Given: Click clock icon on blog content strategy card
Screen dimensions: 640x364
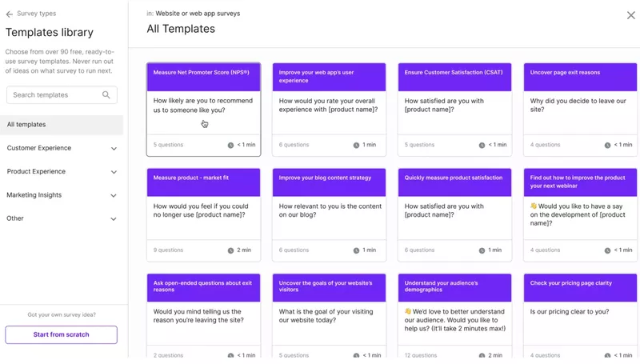Looking at the screenshot, I should pyautogui.click(x=356, y=250).
